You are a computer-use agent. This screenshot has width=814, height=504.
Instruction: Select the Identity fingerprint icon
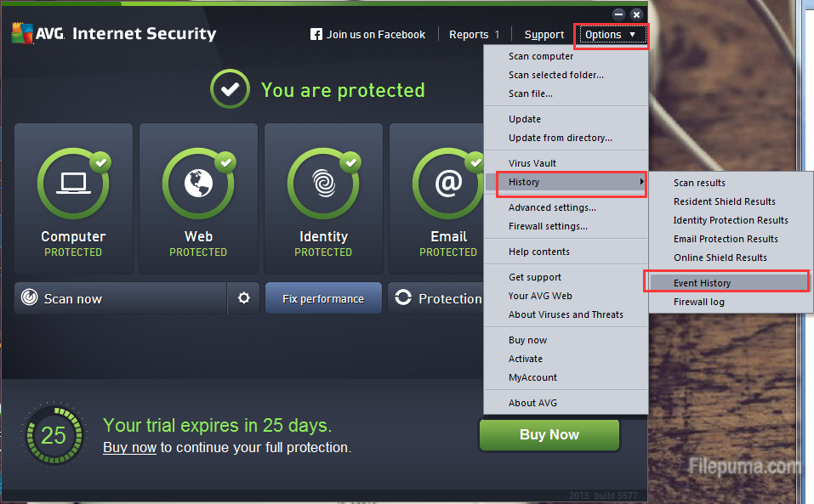tap(323, 183)
